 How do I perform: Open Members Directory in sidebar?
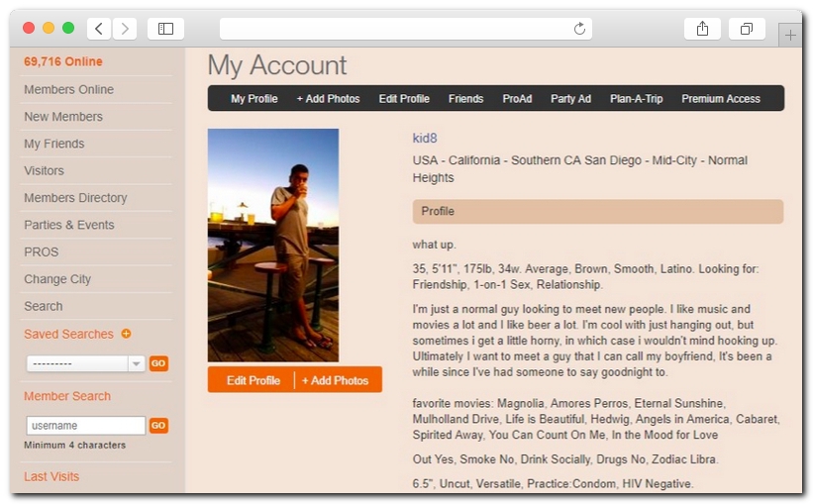click(x=75, y=198)
